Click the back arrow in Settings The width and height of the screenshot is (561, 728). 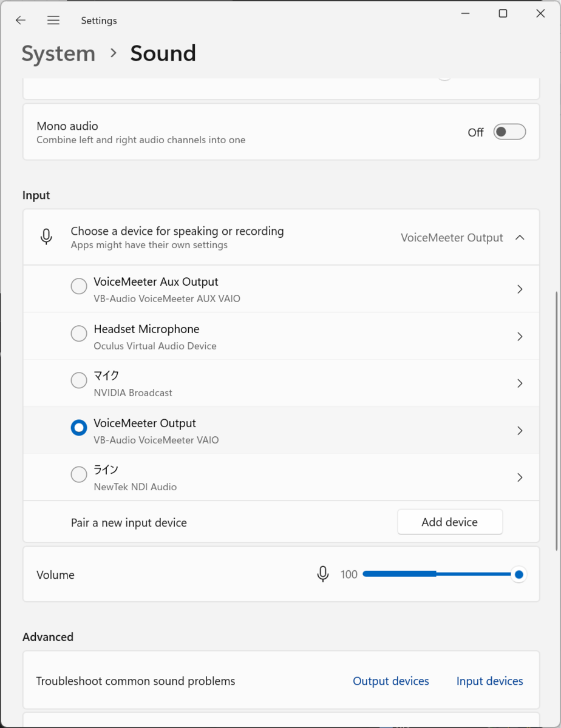click(x=21, y=20)
